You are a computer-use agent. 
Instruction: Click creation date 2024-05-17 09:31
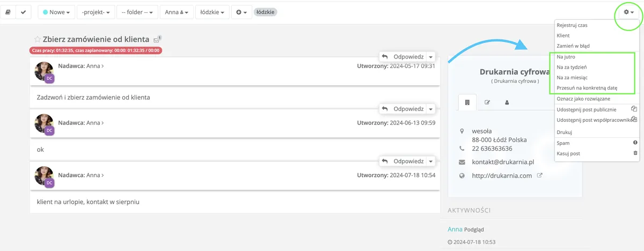click(412, 66)
